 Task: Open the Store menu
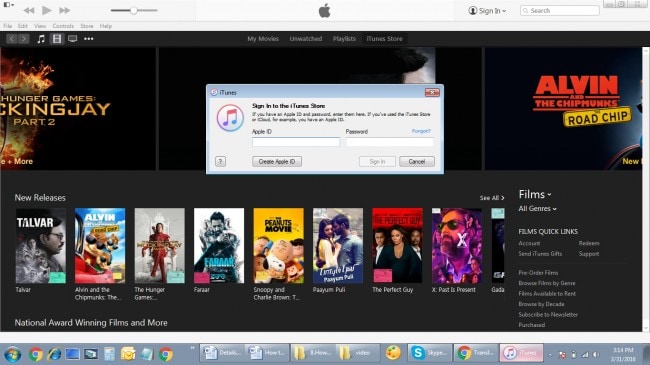pyautogui.click(x=87, y=26)
